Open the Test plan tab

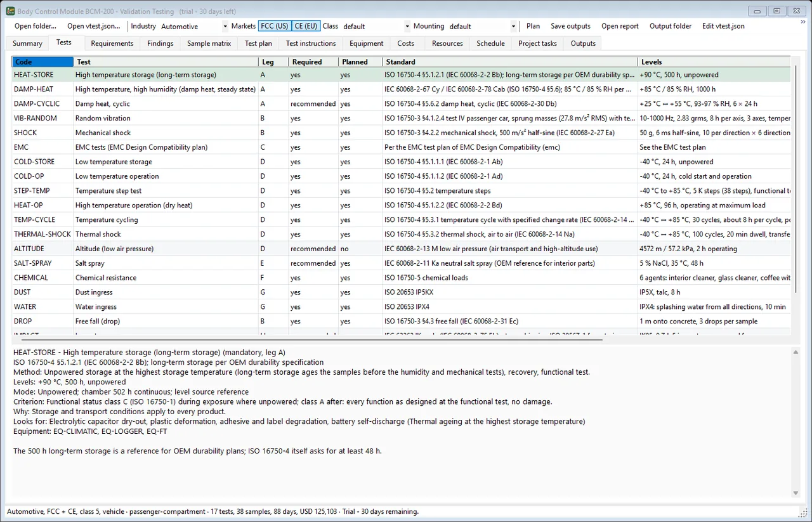[x=259, y=44]
